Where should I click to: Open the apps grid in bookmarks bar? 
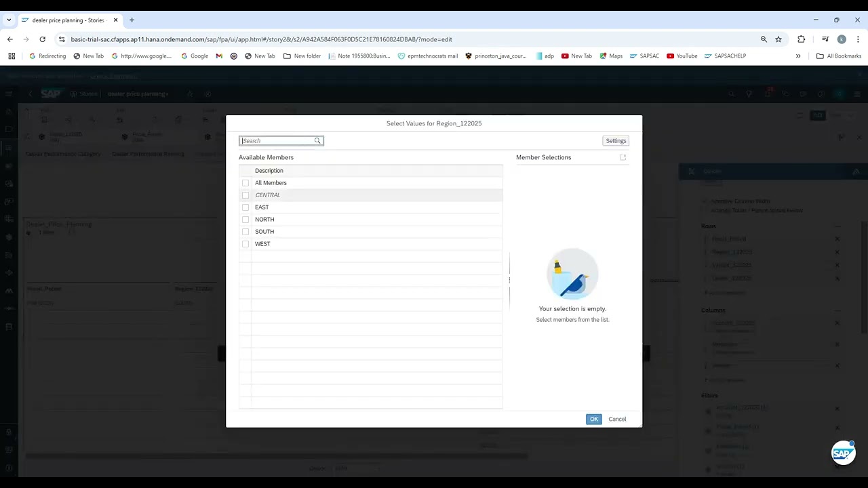pyautogui.click(x=12, y=56)
